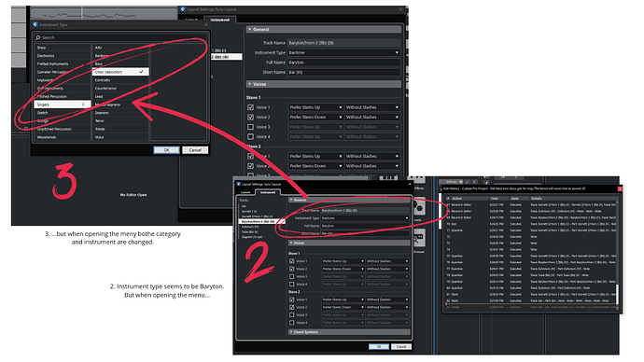The width and height of the screenshot is (644, 362).
Task: Click the magnifier icon in Instrument Type search
Action: (x=38, y=37)
